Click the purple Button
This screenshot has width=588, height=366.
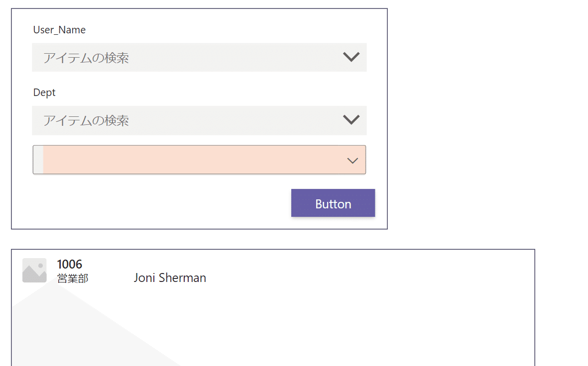click(333, 203)
